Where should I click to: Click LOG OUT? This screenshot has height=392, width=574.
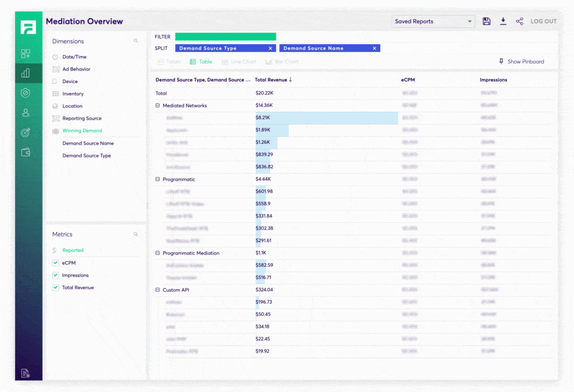(543, 21)
